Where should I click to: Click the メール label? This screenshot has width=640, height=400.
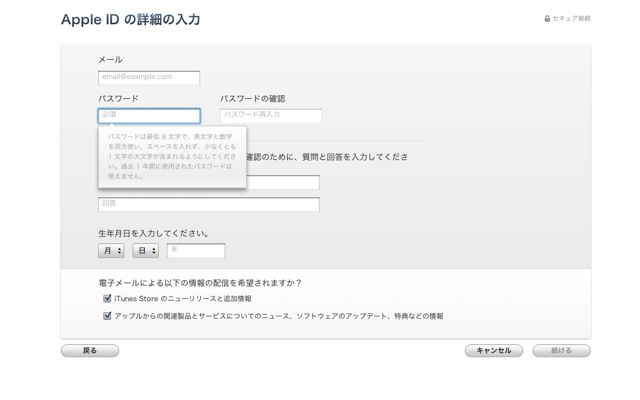click(x=110, y=60)
